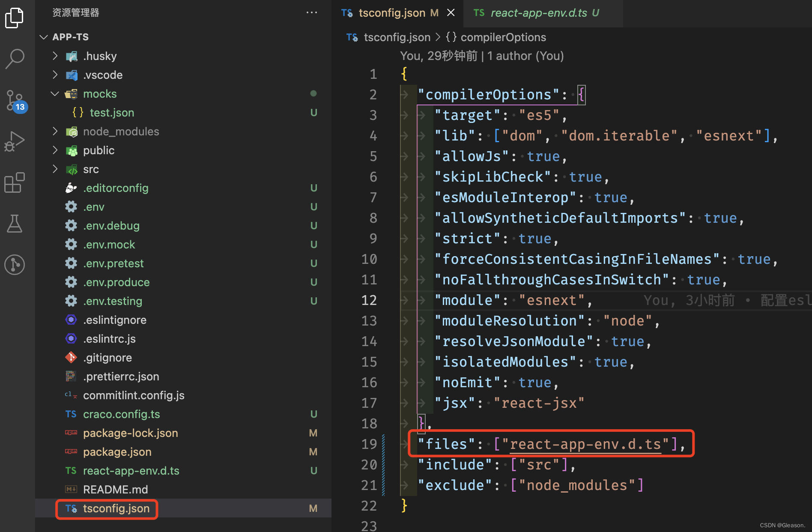Expand the .vscode folder
Screen dimensions: 812x532
[x=55, y=75]
